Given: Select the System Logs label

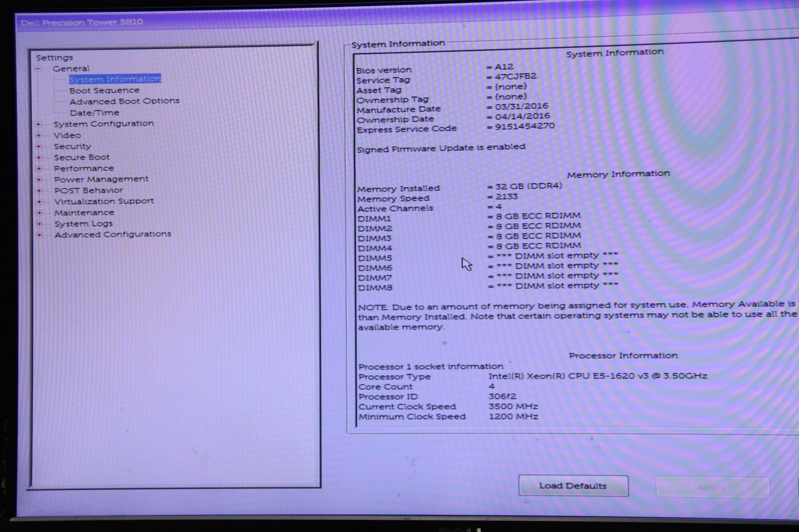Looking at the screenshot, I should click(83, 224).
